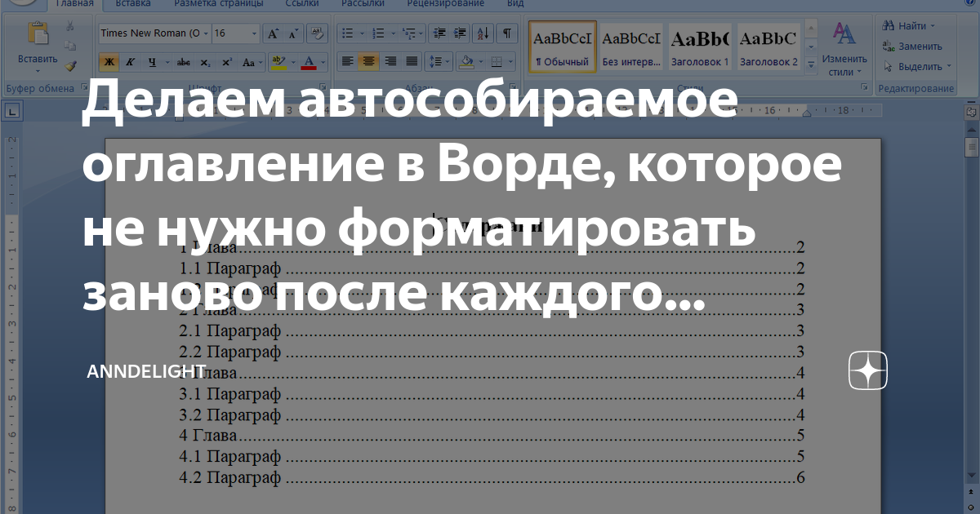
Task: Toggle center alignment
Action: pyautogui.click(x=369, y=62)
